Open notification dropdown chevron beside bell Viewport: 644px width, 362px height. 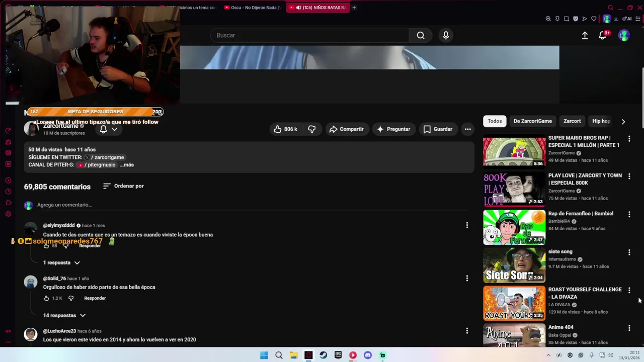114,129
